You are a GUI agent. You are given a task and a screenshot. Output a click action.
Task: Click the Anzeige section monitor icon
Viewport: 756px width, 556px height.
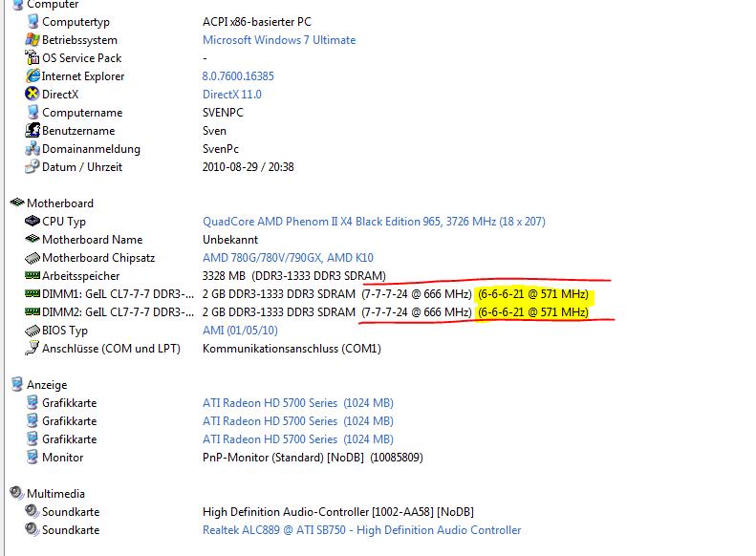17,384
